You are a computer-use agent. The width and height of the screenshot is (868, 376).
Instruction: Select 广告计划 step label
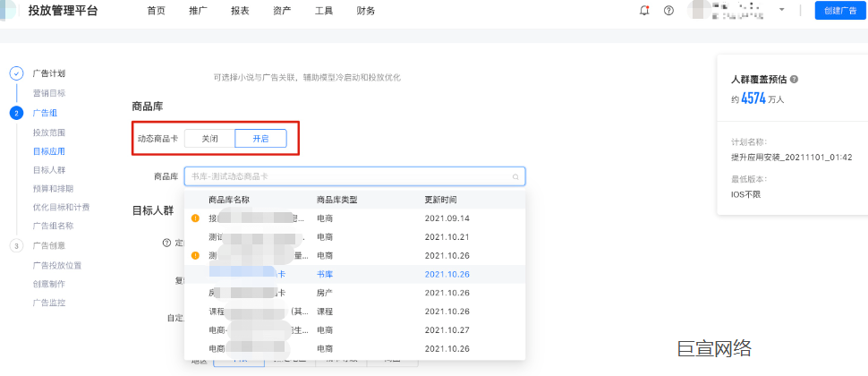pyautogui.click(x=49, y=73)
